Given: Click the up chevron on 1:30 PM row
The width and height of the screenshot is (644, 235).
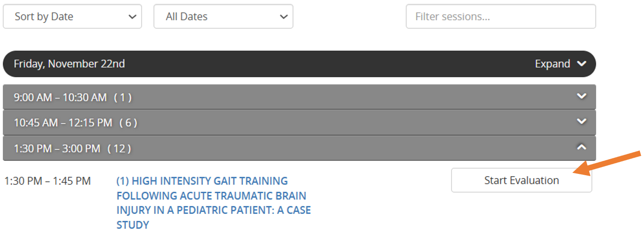Looking at the screenshot, I should 582,147.
